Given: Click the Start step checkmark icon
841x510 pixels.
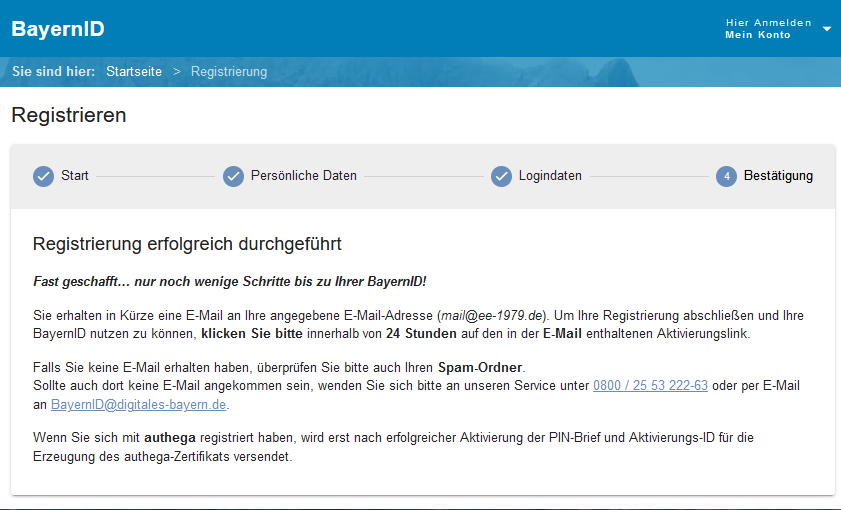Looking at the screenshot, I should [43, 176].
